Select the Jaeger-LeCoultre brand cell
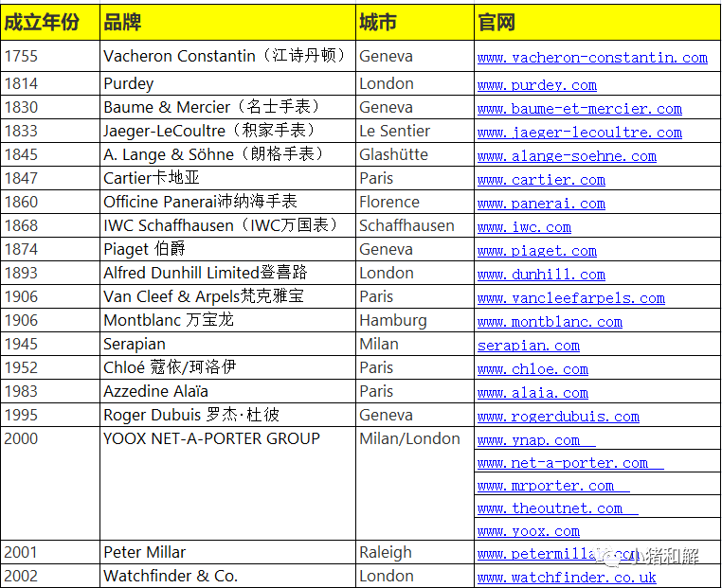This screenshot has height=588, width=722. point(228,131)
